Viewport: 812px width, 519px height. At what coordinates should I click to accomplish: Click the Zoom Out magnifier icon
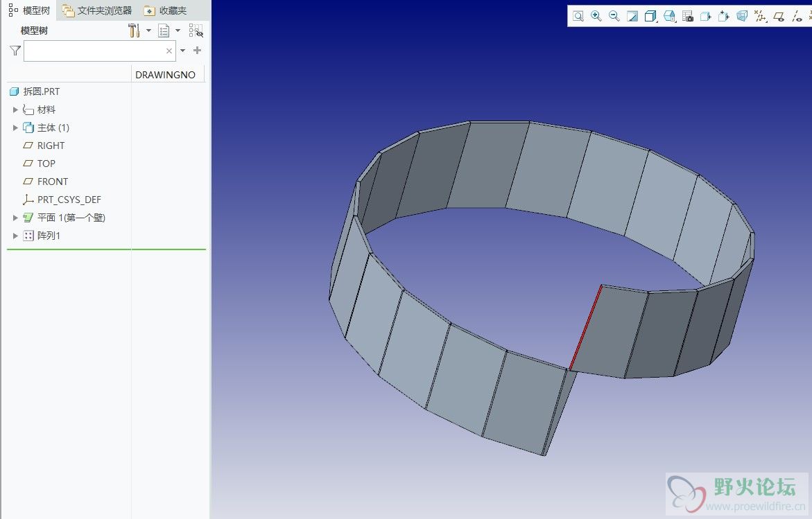(614, 16)
